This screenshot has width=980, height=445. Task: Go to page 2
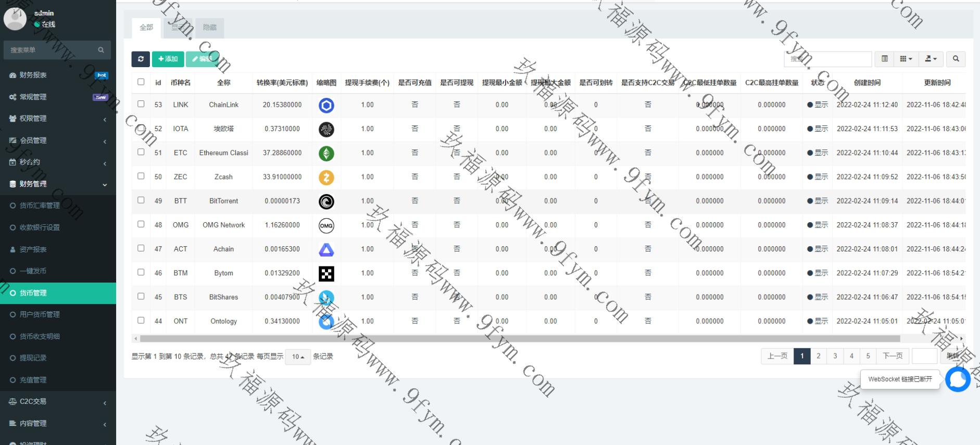819,356
